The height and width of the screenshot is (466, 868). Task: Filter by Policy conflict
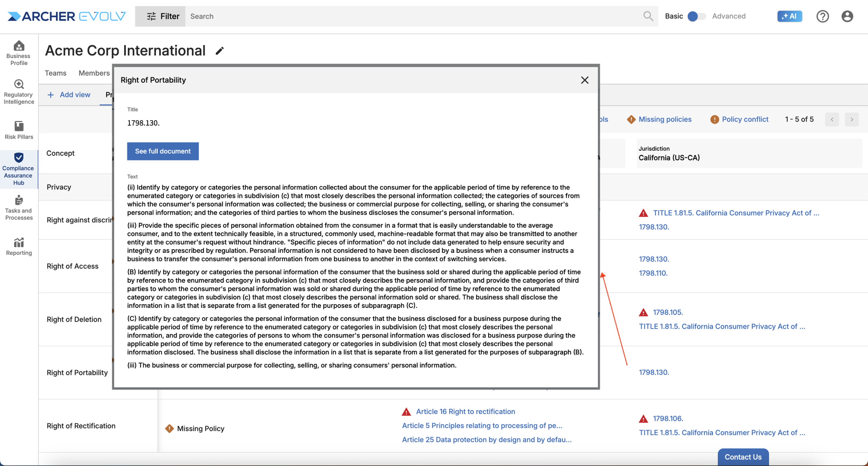tap(745, 119)
